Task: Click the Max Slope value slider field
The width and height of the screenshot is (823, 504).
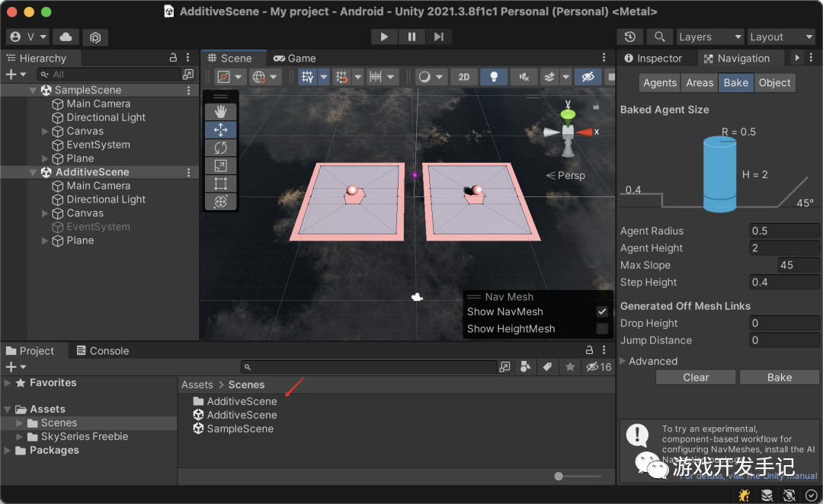Action: (799, 265)
